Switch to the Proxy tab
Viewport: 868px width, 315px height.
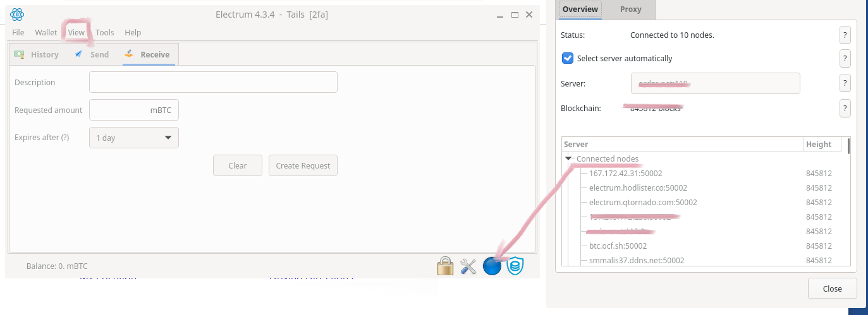(x=630, y=9)
